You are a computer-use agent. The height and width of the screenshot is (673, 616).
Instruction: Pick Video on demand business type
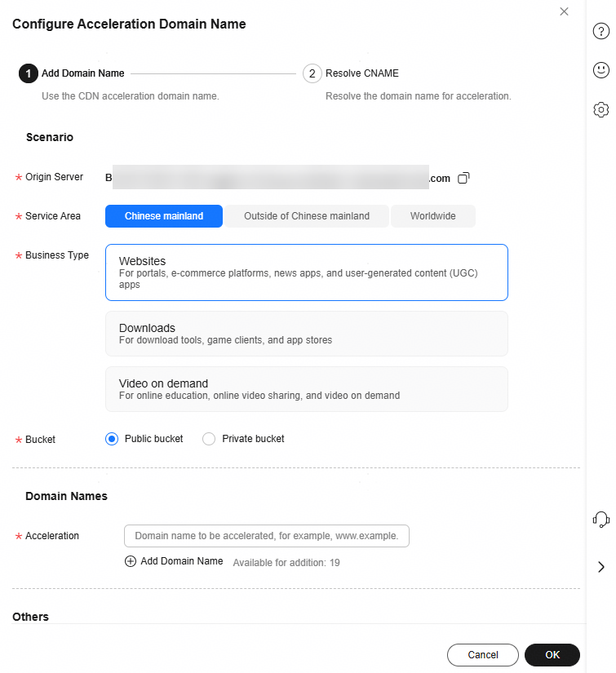pyautogui.click(x=306, y=388)
